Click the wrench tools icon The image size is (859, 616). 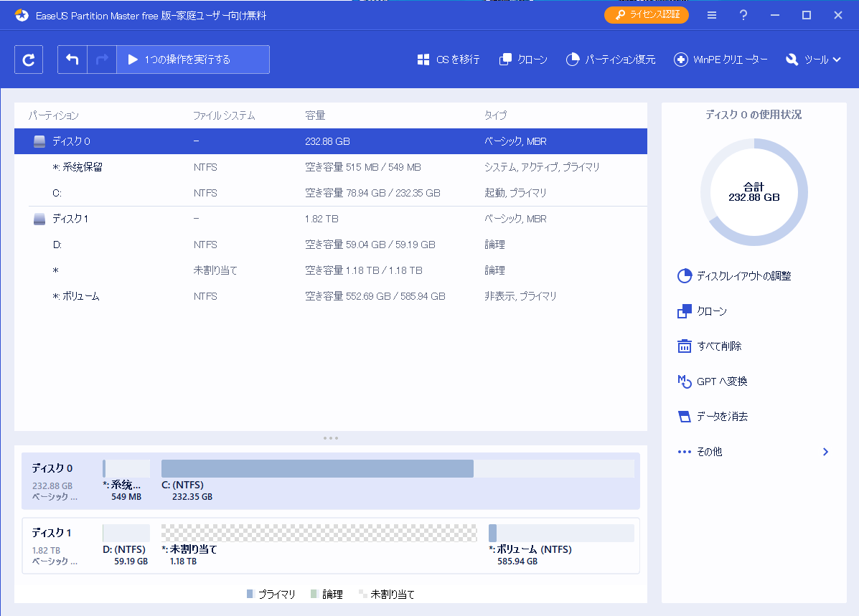tap(792, 60)
